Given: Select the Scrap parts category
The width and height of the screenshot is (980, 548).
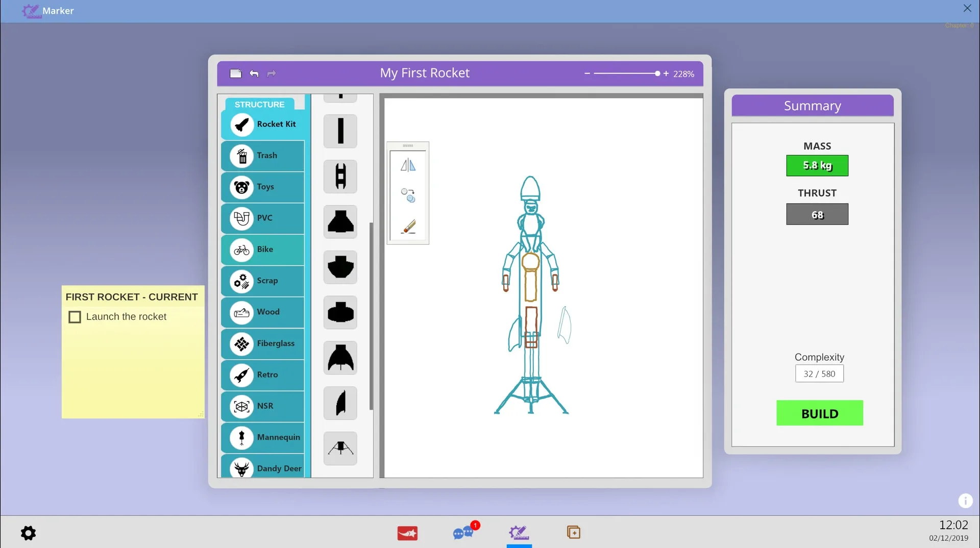Looking at the screenshot, I should 262,281.
